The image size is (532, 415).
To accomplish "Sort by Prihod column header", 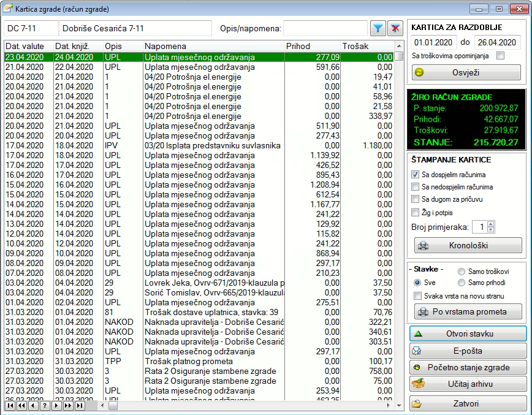I will point(313,46).
